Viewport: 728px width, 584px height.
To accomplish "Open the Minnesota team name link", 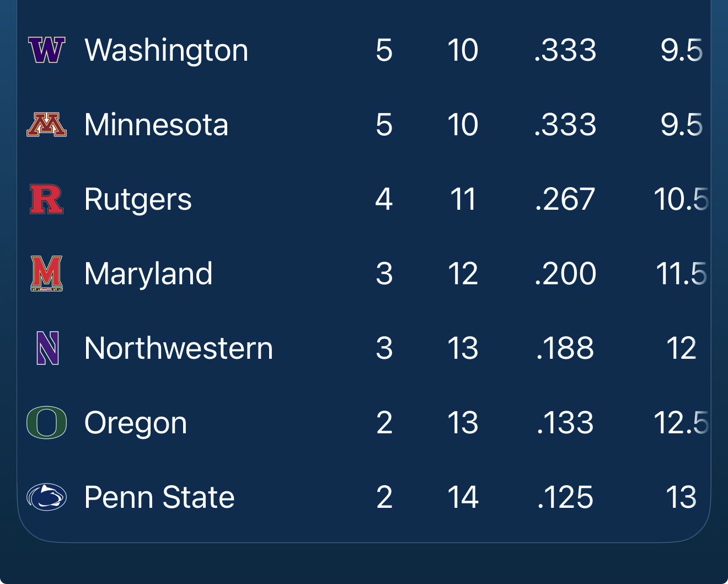I will pos(156,125).
